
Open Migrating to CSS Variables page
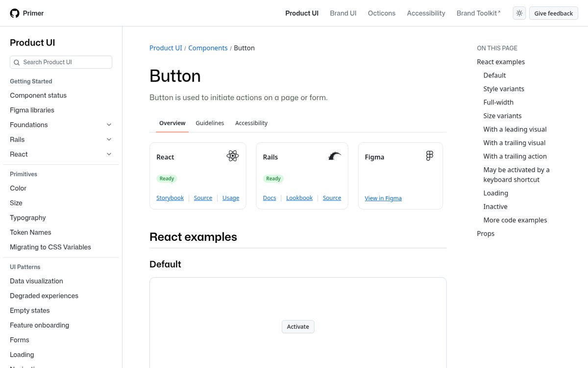tap(50, 247)
